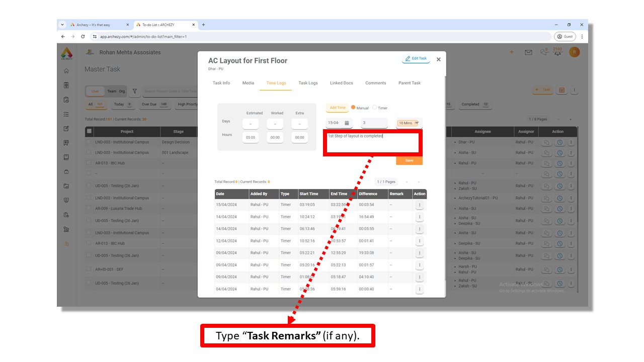This screenshot has height=362, width=644.
Task: Click the clock icon in ArchezyTutorial01 row
Action: click(x=559, y=198)
